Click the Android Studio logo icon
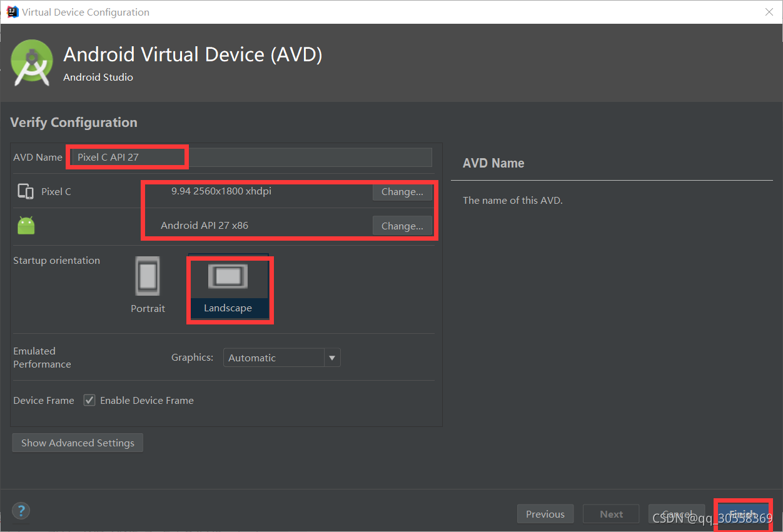Screen dimensions: 783x532 point(32,63)
